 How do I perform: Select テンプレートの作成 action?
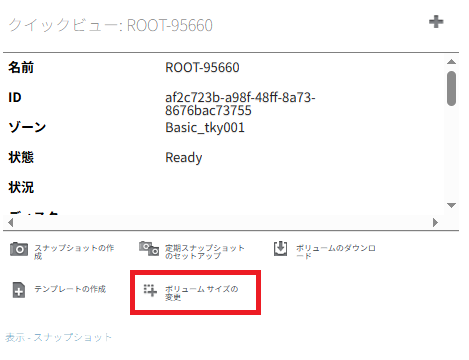pyautogui.click(x=70, y=289)
